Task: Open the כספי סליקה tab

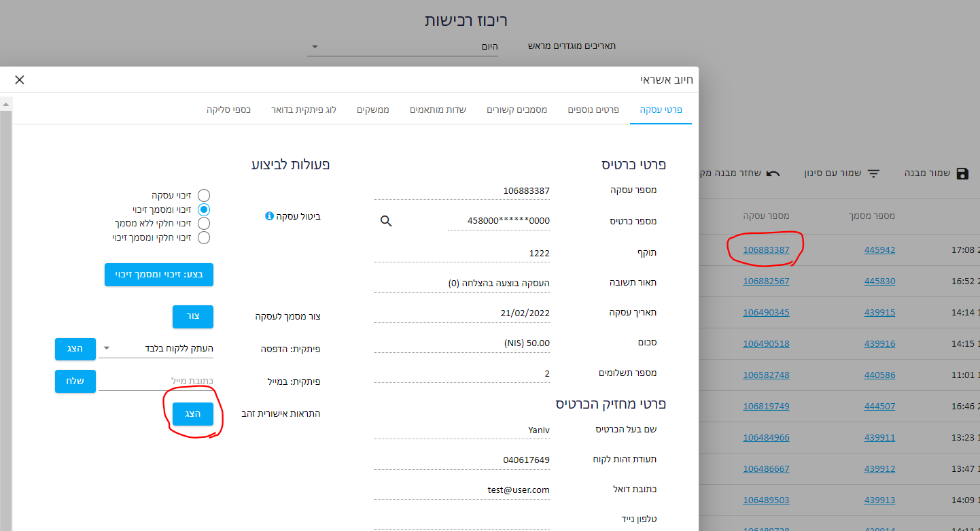Action: (229, 109)
